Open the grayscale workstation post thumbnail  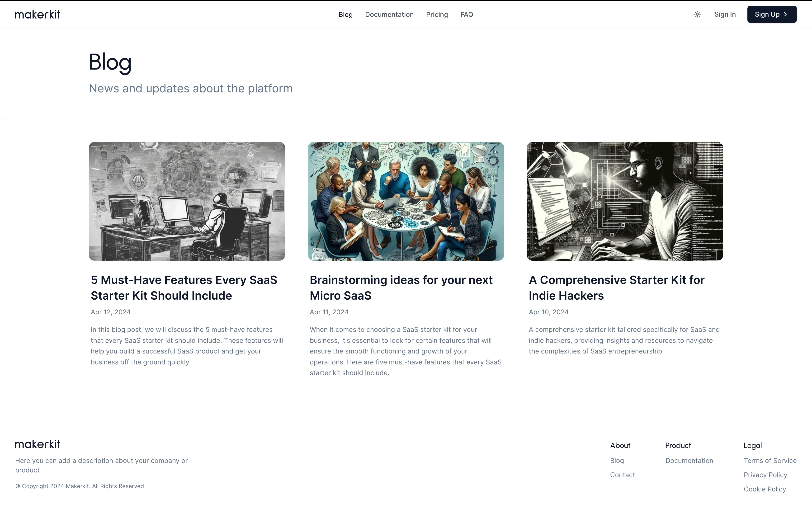[x=187, y=201]
